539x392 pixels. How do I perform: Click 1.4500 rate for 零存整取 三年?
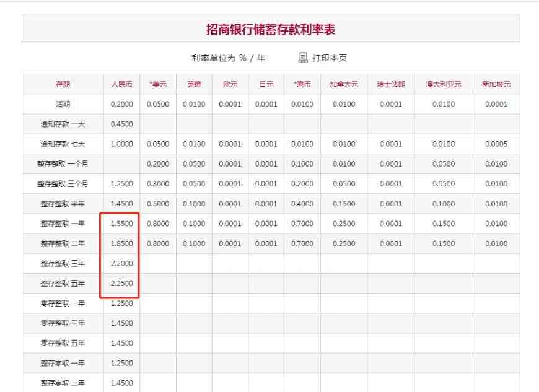click(121, 323)
